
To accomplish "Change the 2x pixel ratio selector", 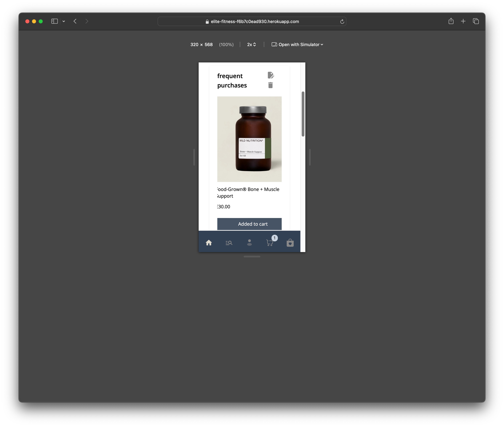I will [251, 45].
